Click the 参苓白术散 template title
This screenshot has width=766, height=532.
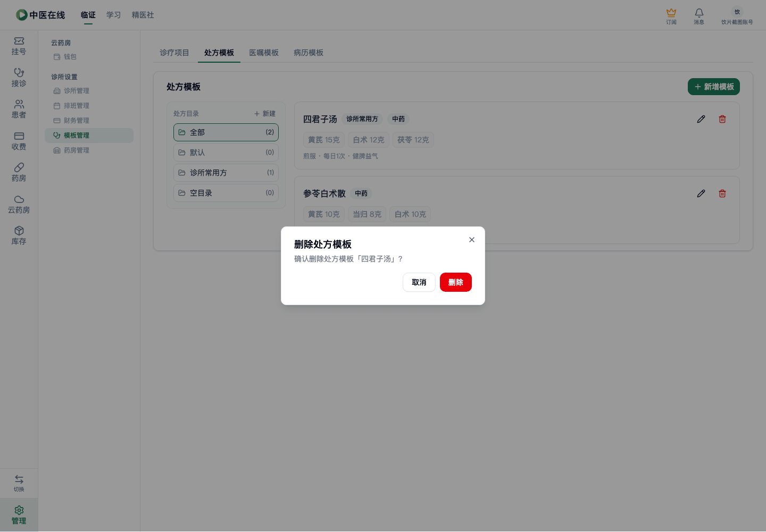[324, 193]
